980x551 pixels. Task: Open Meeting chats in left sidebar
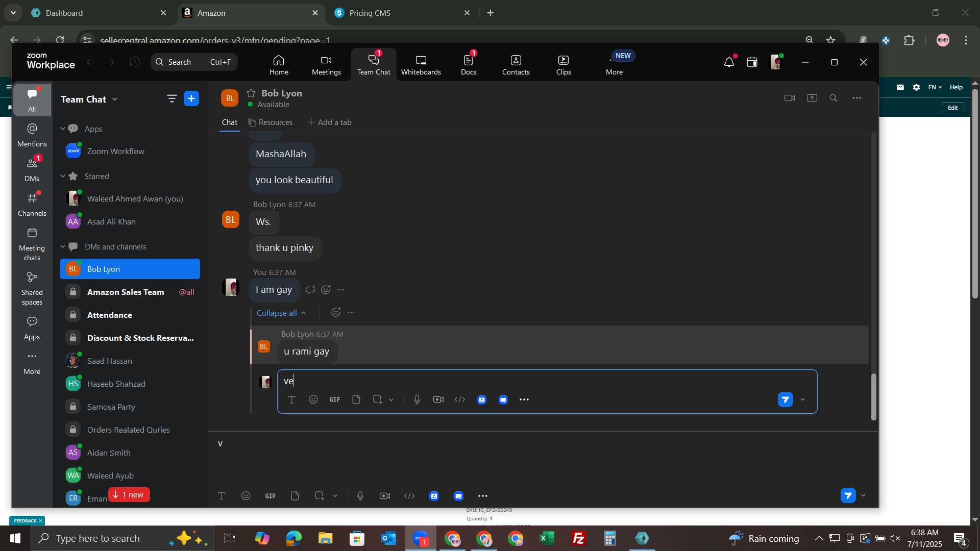[x=32, y=244]
